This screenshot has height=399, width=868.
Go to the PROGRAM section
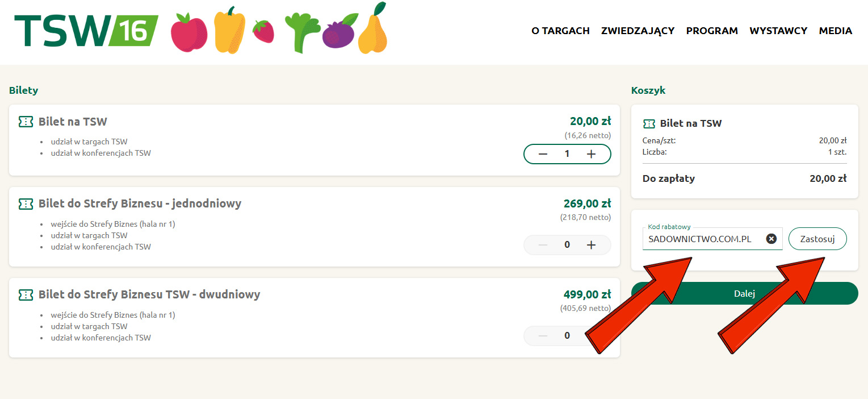coord(712,31)
